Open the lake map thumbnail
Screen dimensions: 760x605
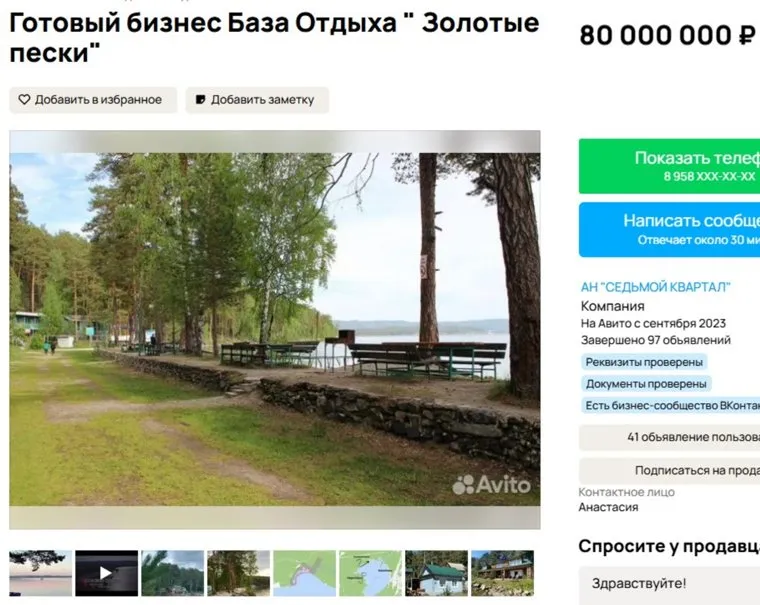click(x=371, y=573)
